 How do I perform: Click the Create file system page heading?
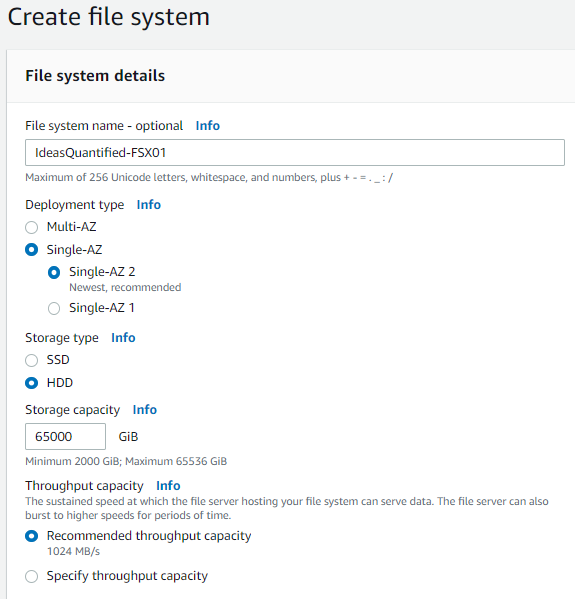109,17
